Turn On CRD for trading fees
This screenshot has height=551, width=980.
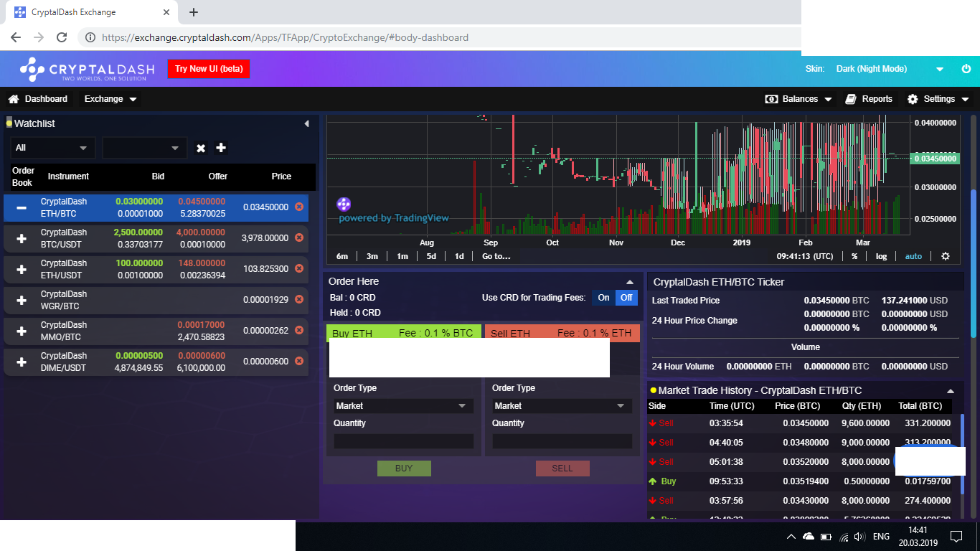click(603, 298)
